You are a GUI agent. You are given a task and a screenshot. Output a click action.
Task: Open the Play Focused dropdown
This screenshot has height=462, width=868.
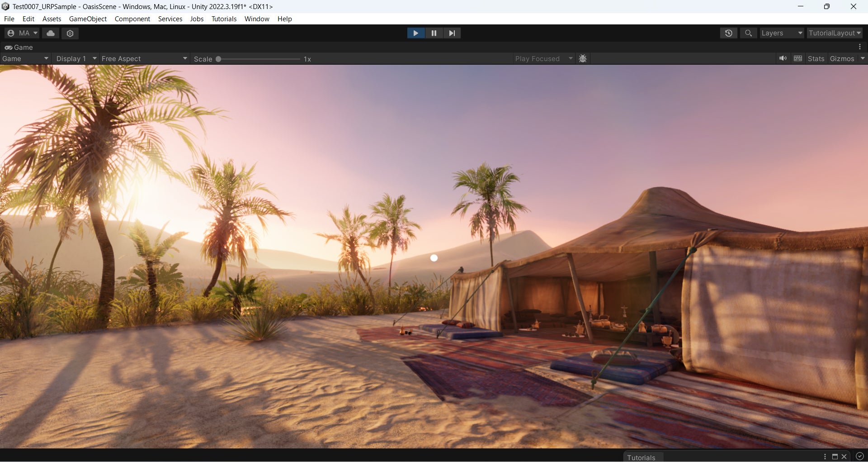544,59
